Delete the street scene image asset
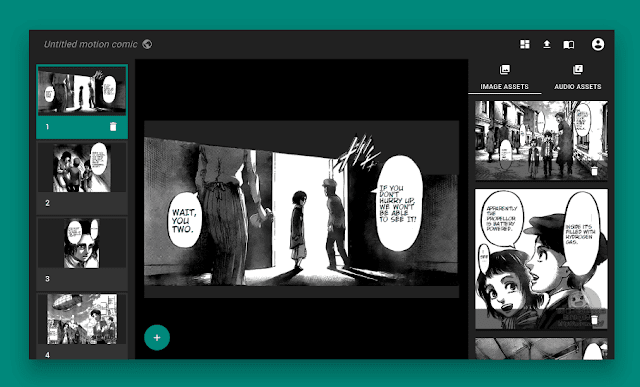Viewport: 640px width, 387px height. (x=594, y=170)
